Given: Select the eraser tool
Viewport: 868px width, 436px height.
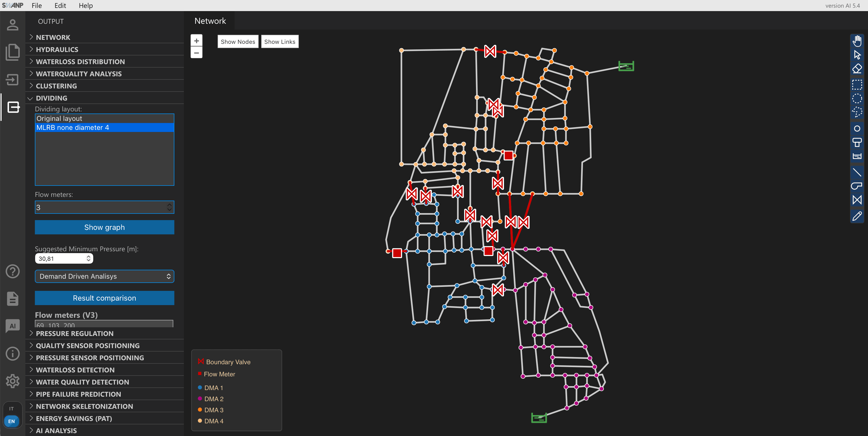Looking at the screenshot, I should pos(857,69).
